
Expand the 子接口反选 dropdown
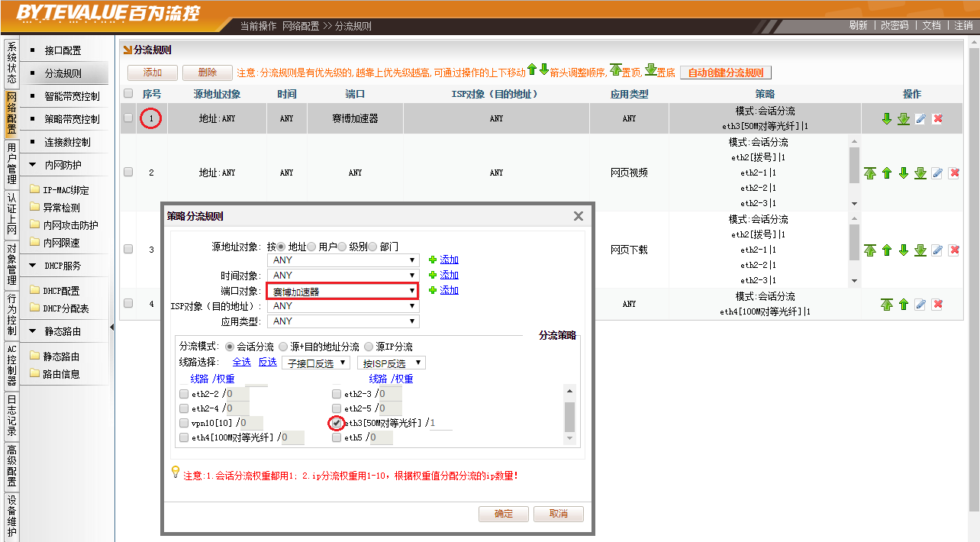pos(316,363)
